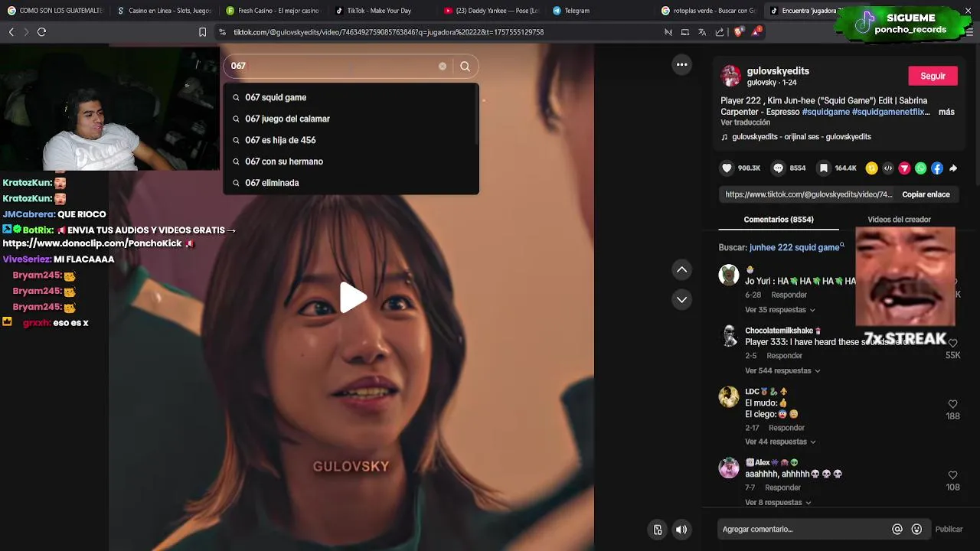Expand 'Ver 544 respuestas' replies
Image resolution: width=980 pixels, height=551 pixels.
[x=782, y=371]
